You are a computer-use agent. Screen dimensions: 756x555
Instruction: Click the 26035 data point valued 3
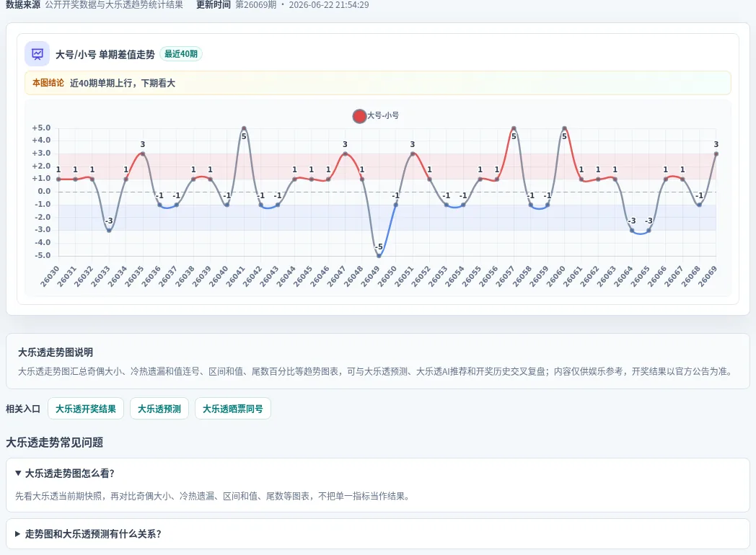[143, 154]
